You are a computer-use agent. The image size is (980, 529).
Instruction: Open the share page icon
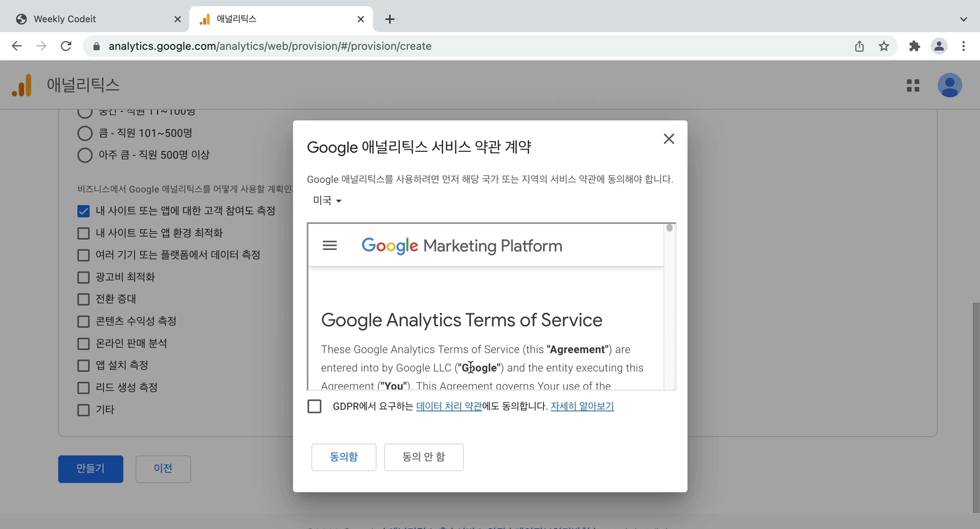pos(859,46)
